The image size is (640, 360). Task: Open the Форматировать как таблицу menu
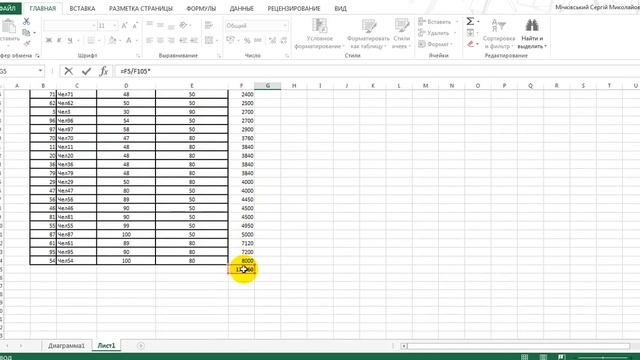368,34
